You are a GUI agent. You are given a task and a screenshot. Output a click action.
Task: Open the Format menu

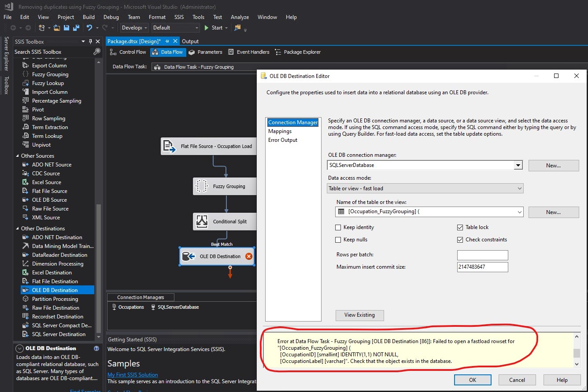[157, 17]
